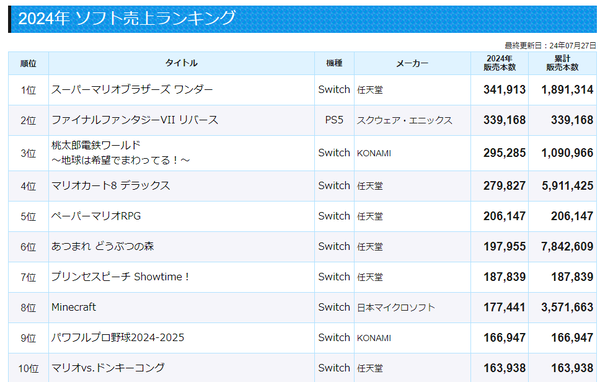Click the 2024 sales value 295,285
The height and width of the screenshot is (382, 600).
click(x=504, y=153)
